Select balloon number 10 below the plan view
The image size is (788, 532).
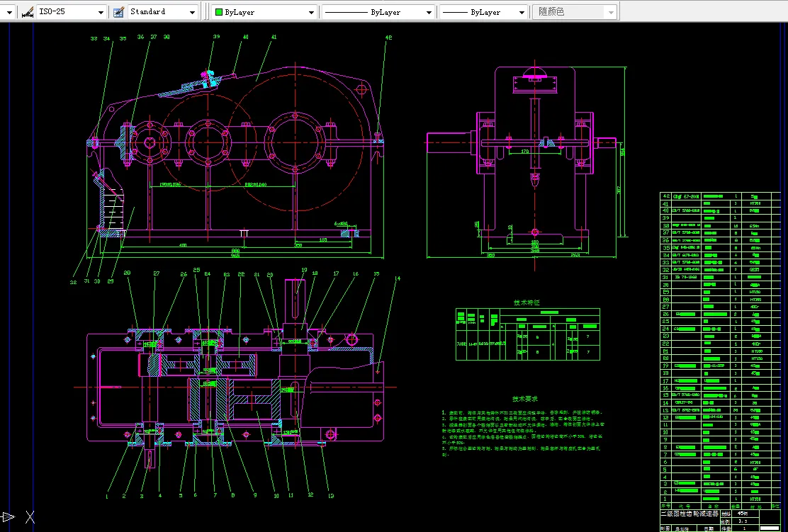tap(276, 496)
